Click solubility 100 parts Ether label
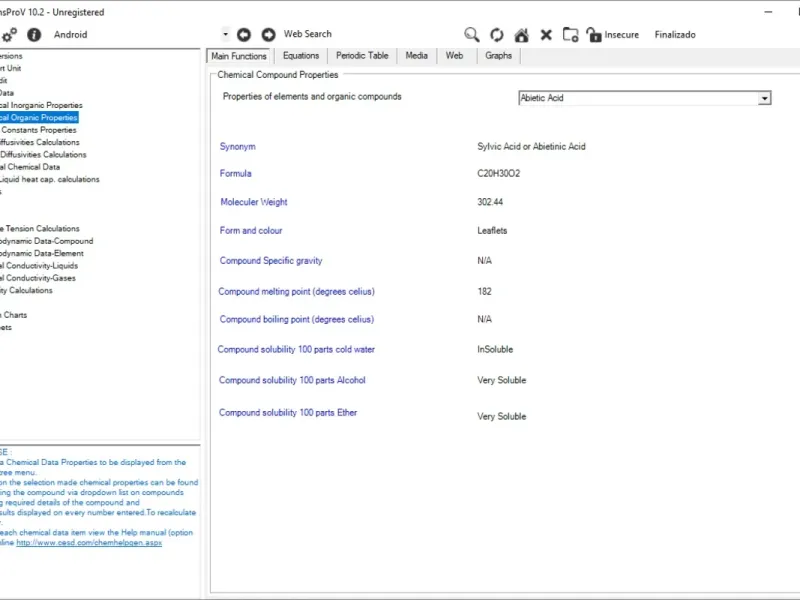 coord(288,413)
